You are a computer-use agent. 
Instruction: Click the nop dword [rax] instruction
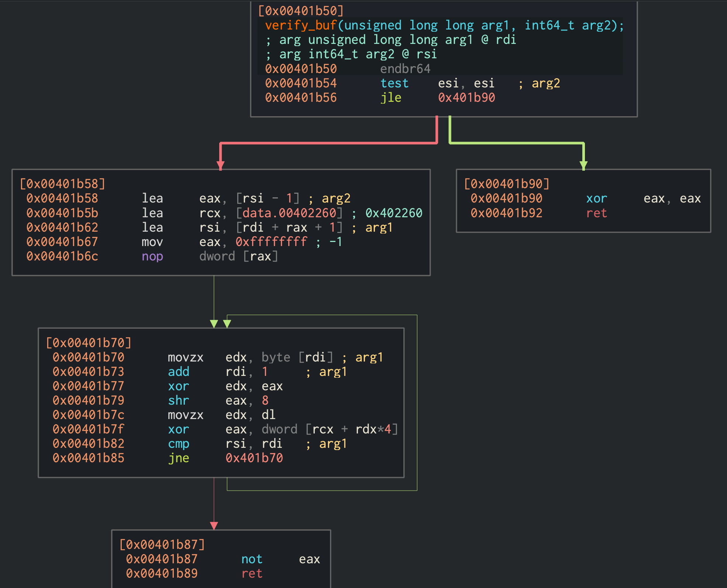point(152,256)
